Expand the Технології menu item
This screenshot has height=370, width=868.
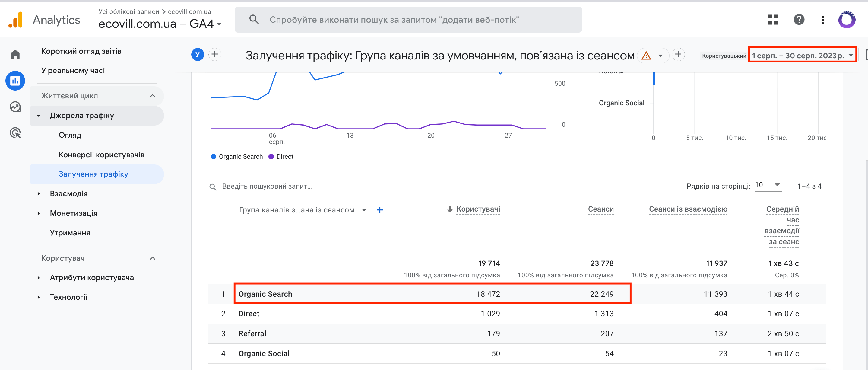(38, 297)
